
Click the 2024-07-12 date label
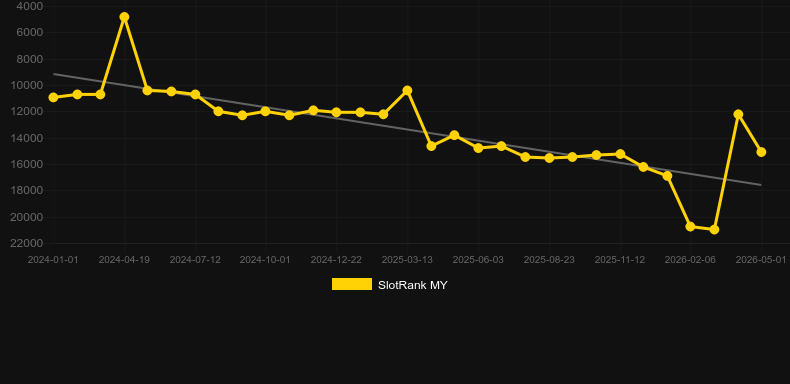[x=195, y=260]
